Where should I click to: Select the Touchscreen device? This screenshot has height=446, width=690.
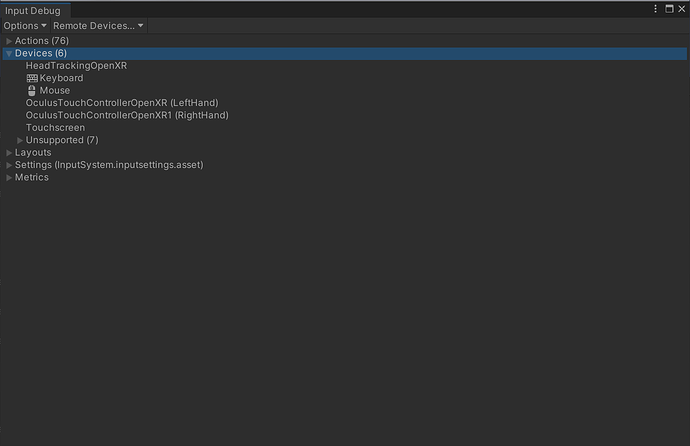[x=55, y=128]
